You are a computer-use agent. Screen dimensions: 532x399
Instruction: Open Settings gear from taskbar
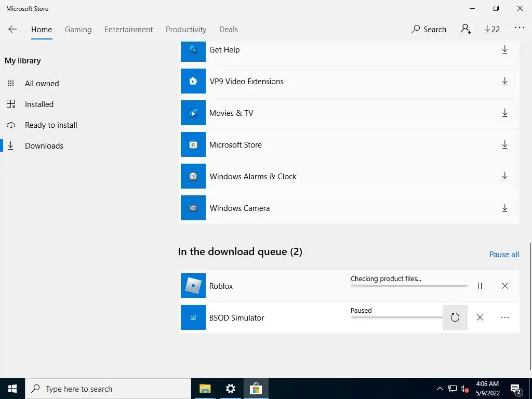point(230,389)
